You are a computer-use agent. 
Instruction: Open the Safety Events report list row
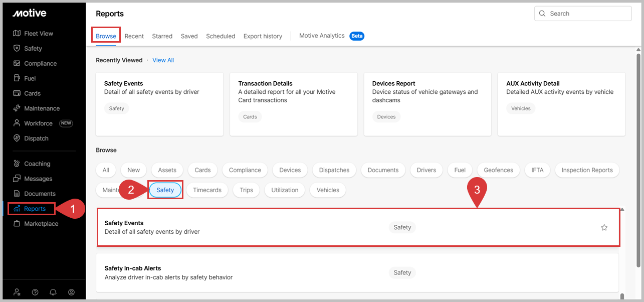pos(358,228)
